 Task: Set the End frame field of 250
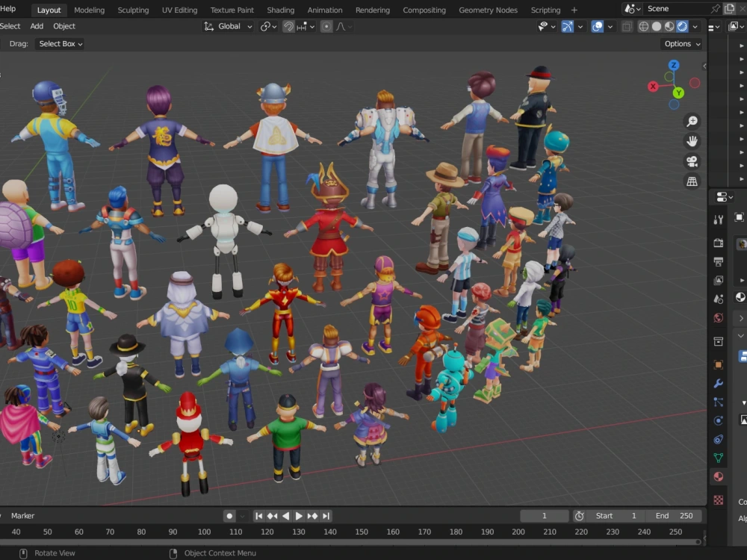[675, 515]
